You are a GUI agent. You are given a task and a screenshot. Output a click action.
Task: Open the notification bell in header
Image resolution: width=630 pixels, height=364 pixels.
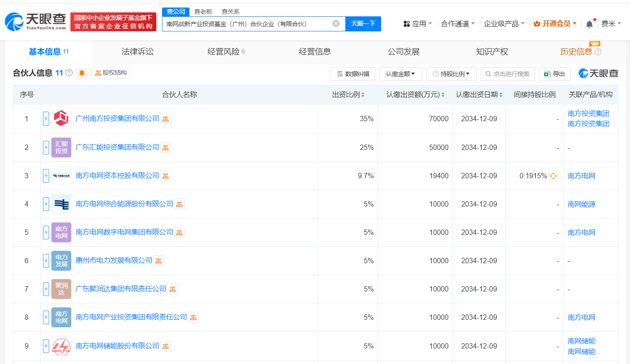[589, 24]
